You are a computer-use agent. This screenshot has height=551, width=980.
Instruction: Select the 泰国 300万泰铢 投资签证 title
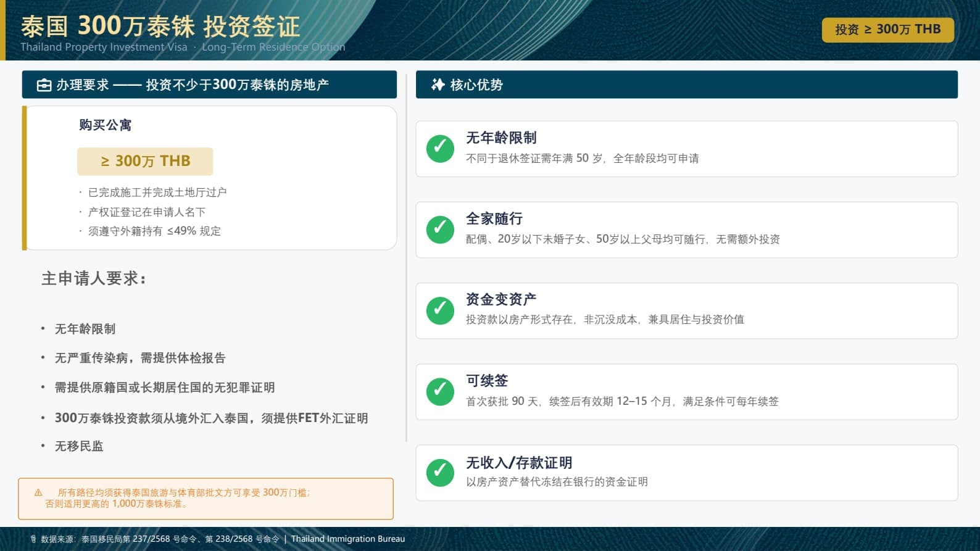[x=160, y=26]
